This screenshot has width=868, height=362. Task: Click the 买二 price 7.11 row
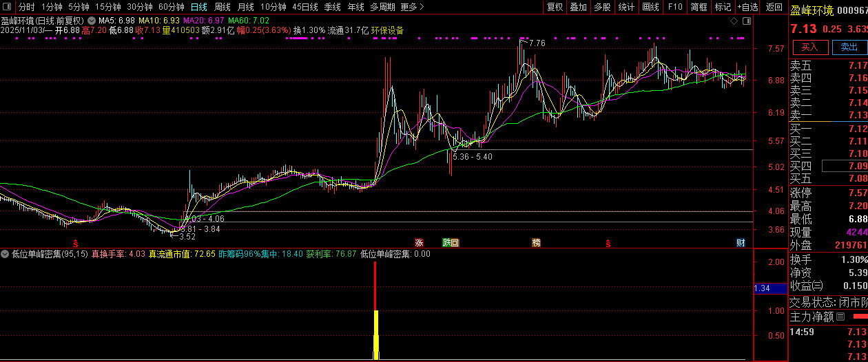click(x=828, y=141)
